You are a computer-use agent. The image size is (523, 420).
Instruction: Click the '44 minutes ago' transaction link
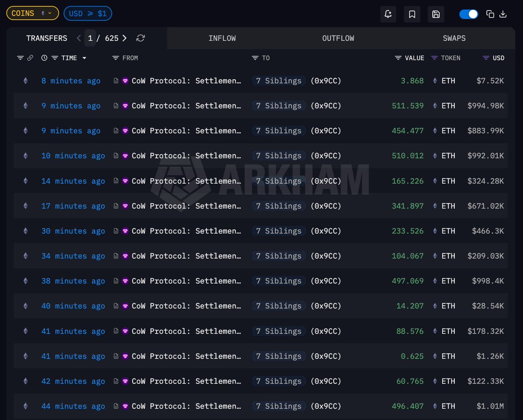coord(73,406)
